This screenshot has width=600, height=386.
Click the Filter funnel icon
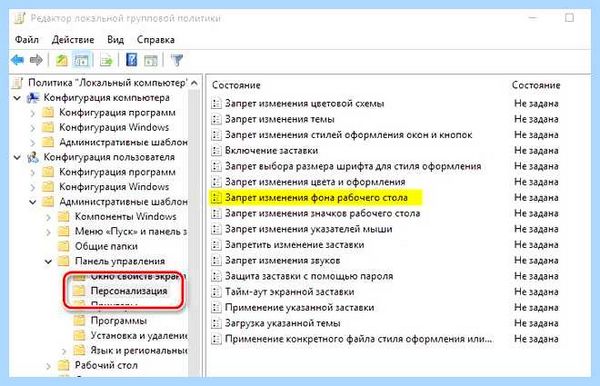pyautogui.click(x=177, y=60)
